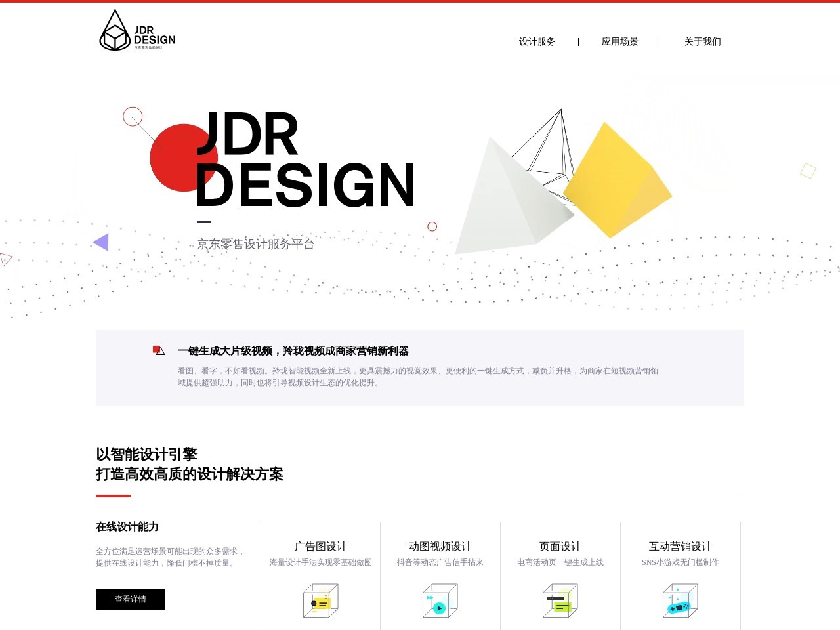Select the 互动营销设计 card title
840x630 pixels.
pyautogui.click(x=681, y=546)
